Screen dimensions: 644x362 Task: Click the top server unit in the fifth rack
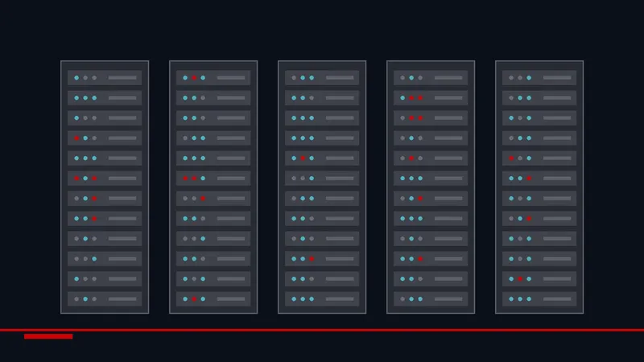point(539,77)
